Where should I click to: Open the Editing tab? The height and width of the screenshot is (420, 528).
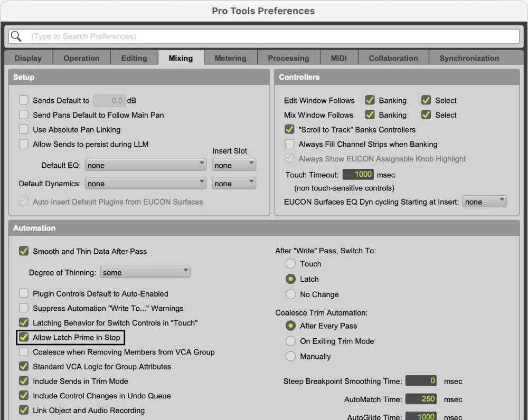[134, 58]
